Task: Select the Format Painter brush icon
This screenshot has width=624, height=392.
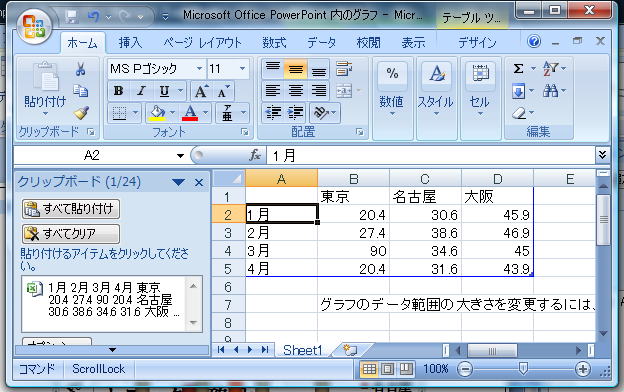Action: point(81,113)
